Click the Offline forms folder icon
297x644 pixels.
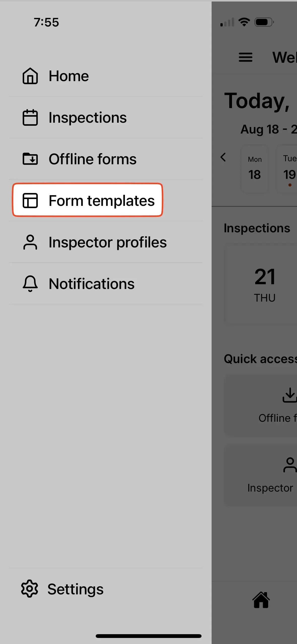click(x=30, y=159)
